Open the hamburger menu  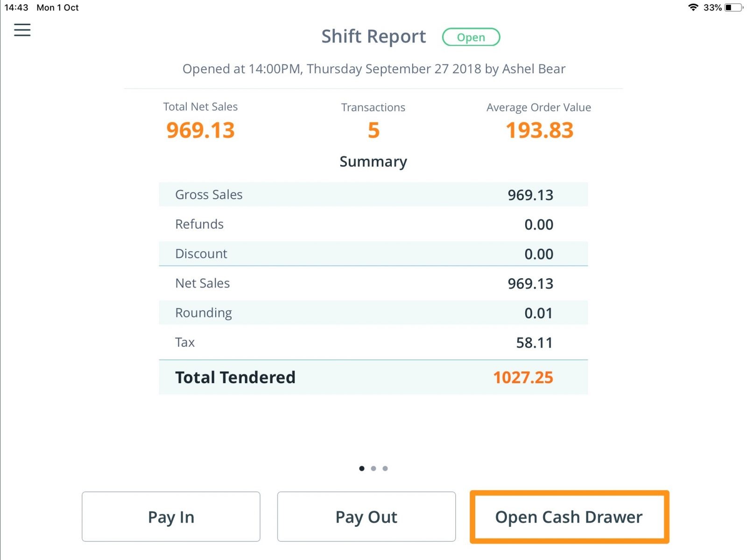[22, 30]
